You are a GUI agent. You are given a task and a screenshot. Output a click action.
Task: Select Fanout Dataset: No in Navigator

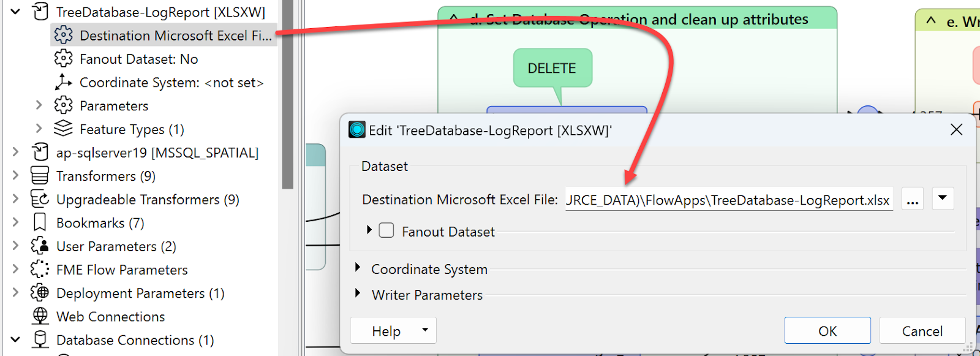coord(139,59)
